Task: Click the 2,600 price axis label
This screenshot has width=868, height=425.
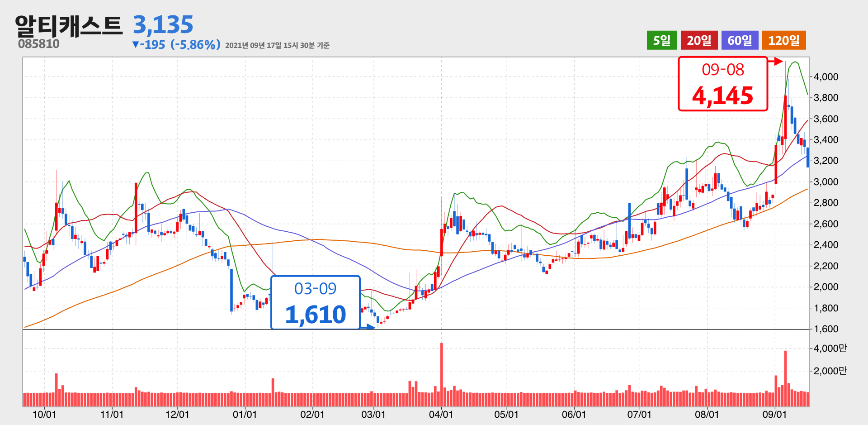Action: (x=826, y=224)
